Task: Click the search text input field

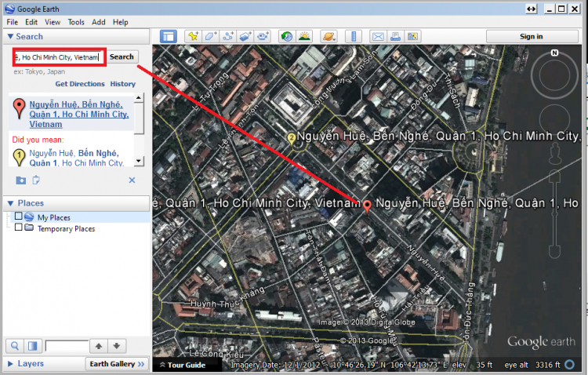Action: click(x=60, y=57)
